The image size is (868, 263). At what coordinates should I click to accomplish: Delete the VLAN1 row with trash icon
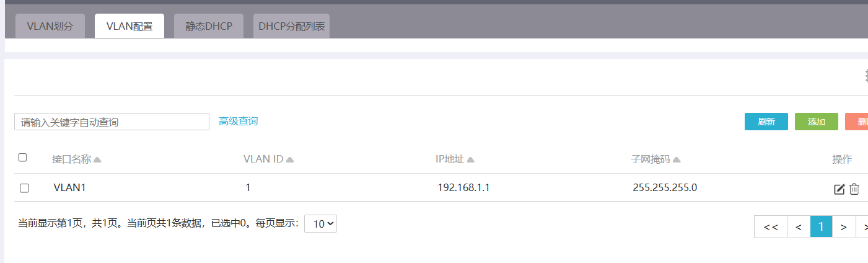(x=854, y=189)
